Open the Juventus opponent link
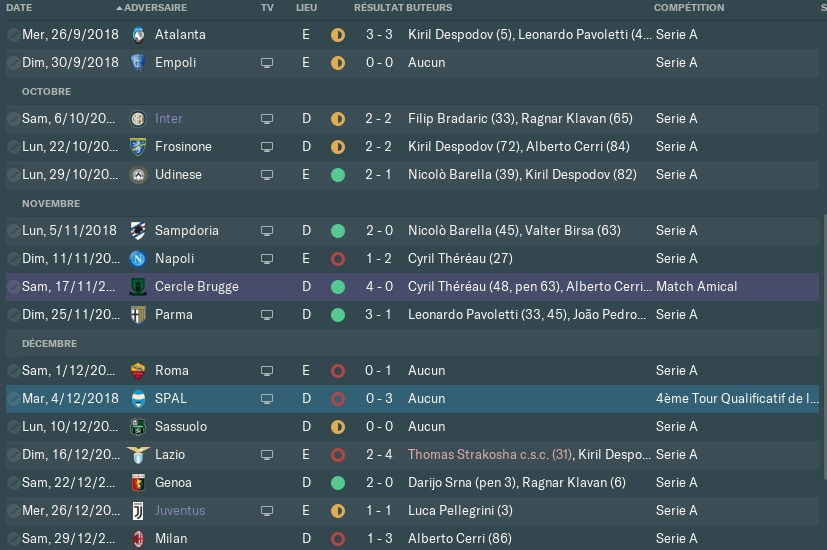827x550 pixels. (180, 510)
